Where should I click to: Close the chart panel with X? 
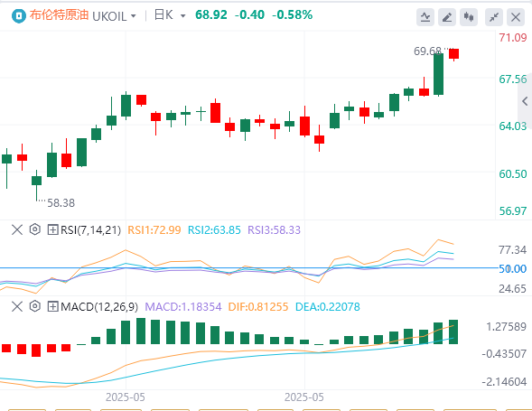[x=516, y=17]
